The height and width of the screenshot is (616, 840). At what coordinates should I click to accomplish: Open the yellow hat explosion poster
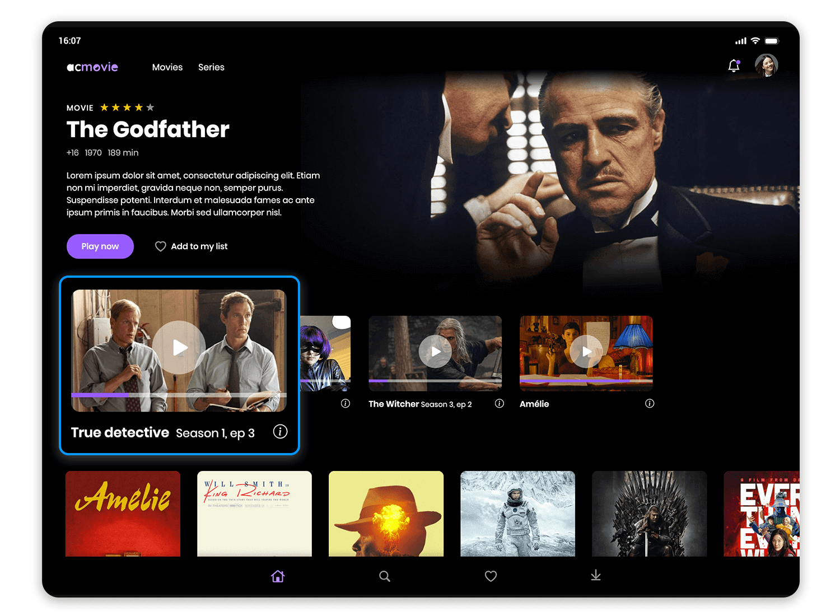point(386,514)
